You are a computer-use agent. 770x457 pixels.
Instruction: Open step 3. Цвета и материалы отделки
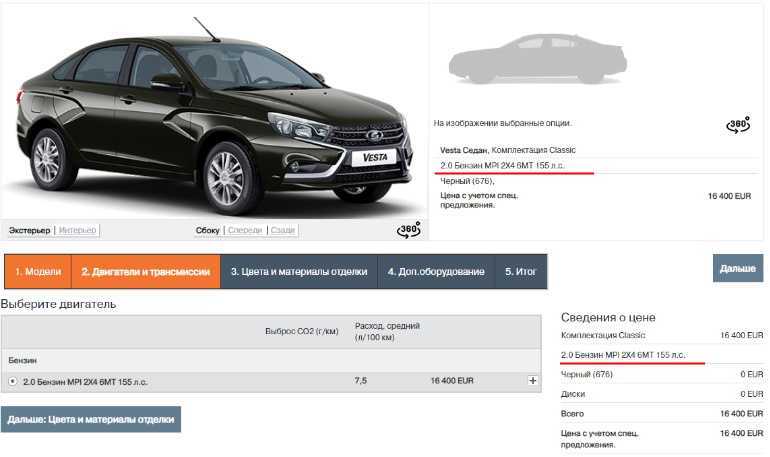(299, 271)
